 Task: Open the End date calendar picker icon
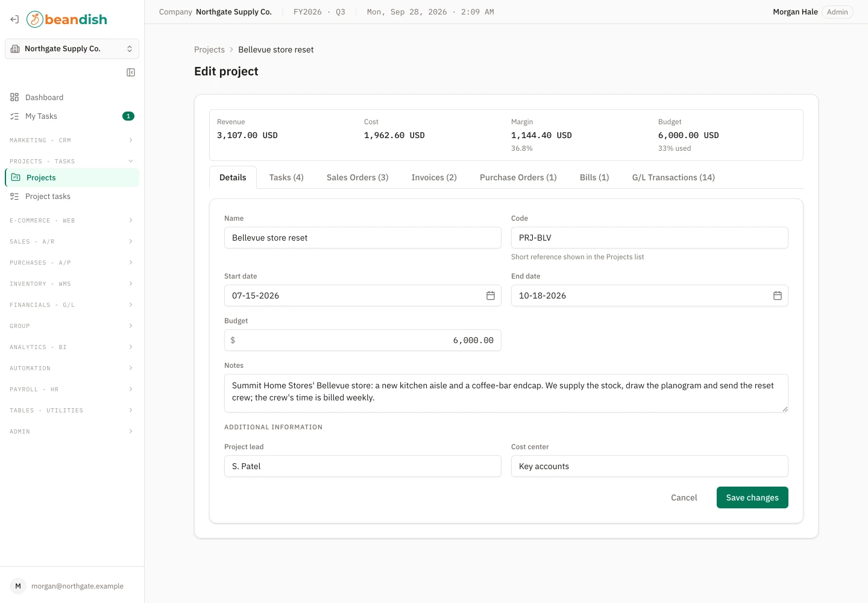[x=778, y=295]
